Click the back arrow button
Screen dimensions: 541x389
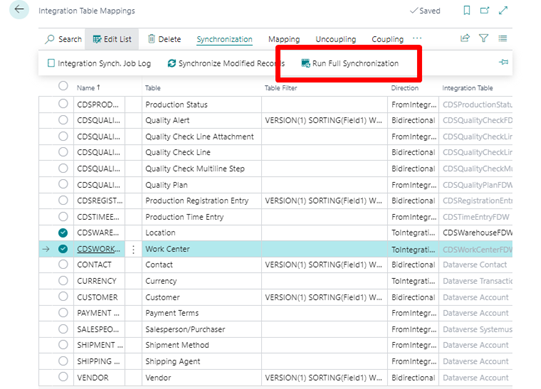coord(19,9)
